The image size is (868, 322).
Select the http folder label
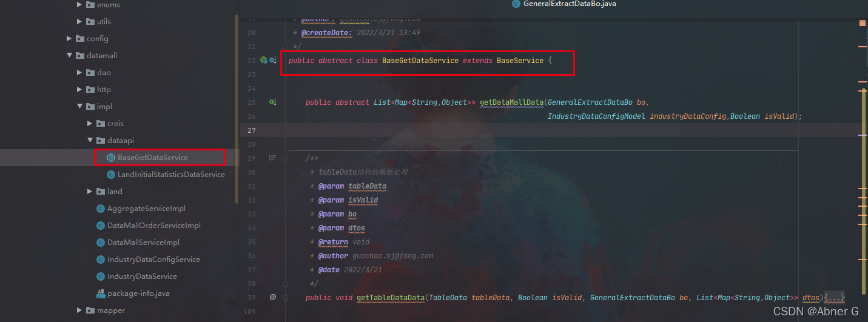pos(104,90)
